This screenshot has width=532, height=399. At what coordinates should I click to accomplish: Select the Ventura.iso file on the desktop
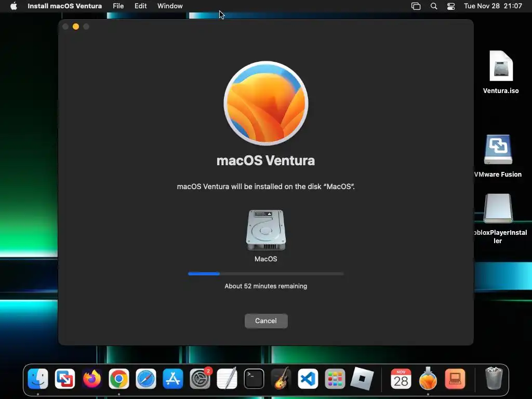(x=501, y=66)
